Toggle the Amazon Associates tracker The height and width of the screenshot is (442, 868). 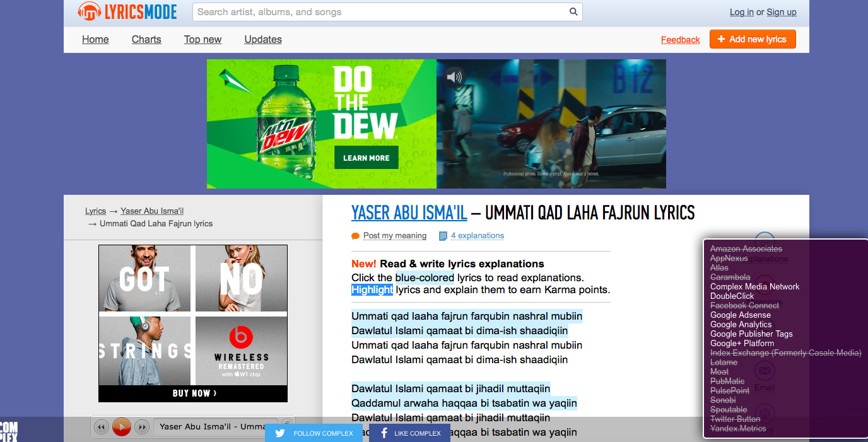(x=746, y=249)
